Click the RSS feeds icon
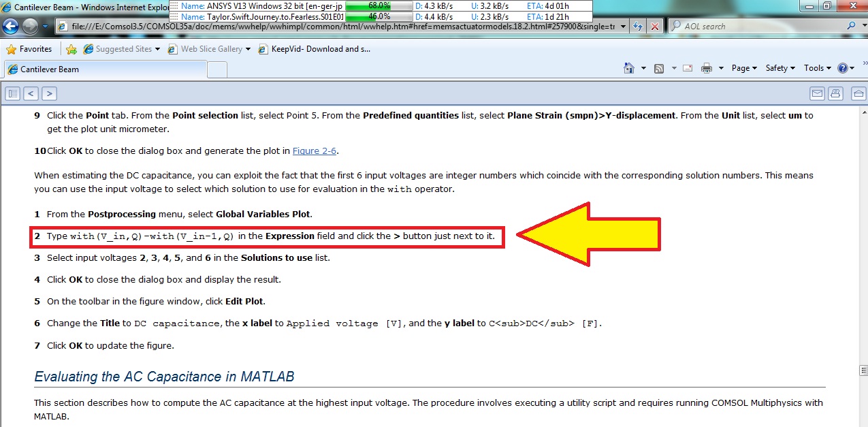 click(x=659, y=68)
